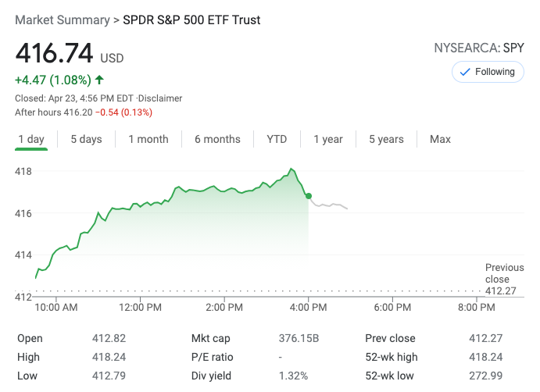Select the 1 day tab

pyautogui.click(x=31, y=139)
